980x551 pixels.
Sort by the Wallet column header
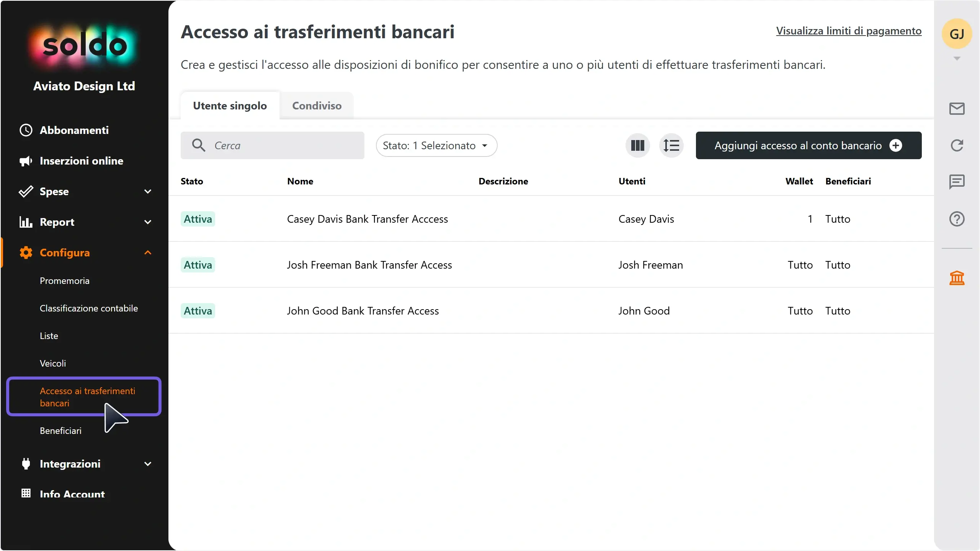coord(799,181)
